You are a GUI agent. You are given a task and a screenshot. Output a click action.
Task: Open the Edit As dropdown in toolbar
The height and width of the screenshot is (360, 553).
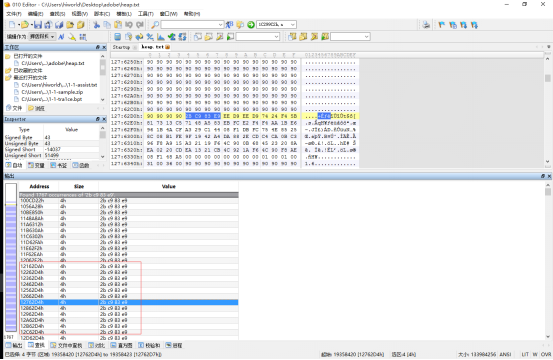coord(42,37)
